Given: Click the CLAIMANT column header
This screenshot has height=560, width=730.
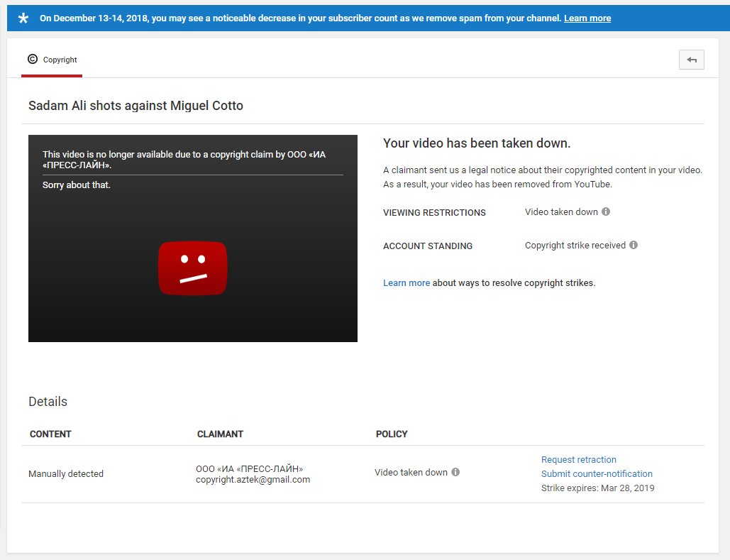Looking at the screenshot, I should coord(220,434).
